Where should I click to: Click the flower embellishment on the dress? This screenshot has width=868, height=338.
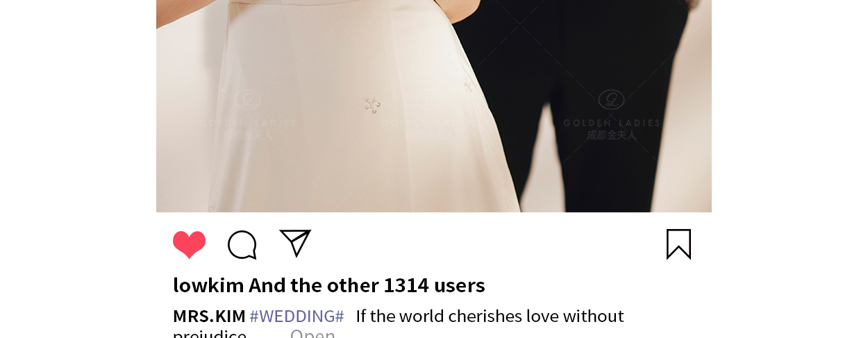[x=373, y=105]
